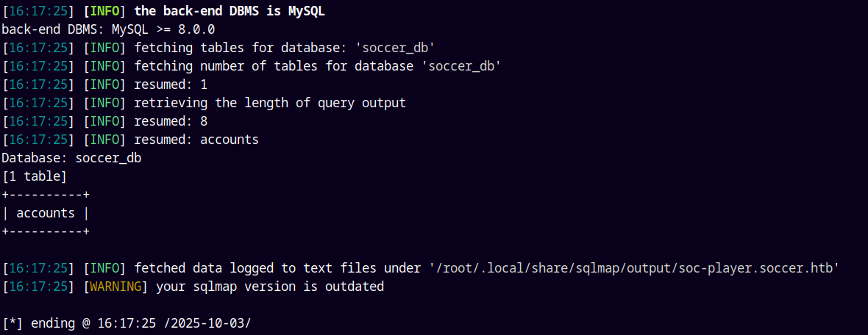The height and width of the screenshot is (335, 868).
Task: Click the 'accounts' table name inside the box
Action: pyautogui.click(x=46, y=213)
